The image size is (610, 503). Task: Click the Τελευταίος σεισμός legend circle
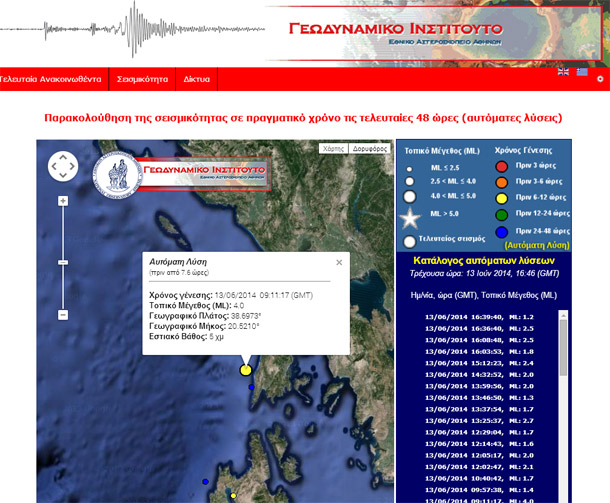click(409, 242)
